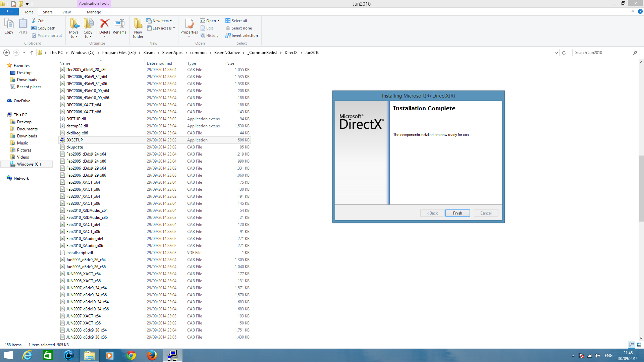Refresh the Jun2010 folder view
This screenshot has width=644, height=362.
tap(564, 53)
